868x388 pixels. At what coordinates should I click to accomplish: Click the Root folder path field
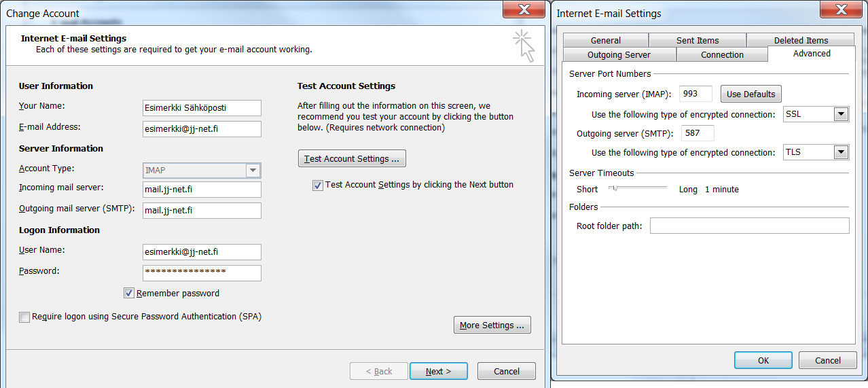[x=749, y=226]
